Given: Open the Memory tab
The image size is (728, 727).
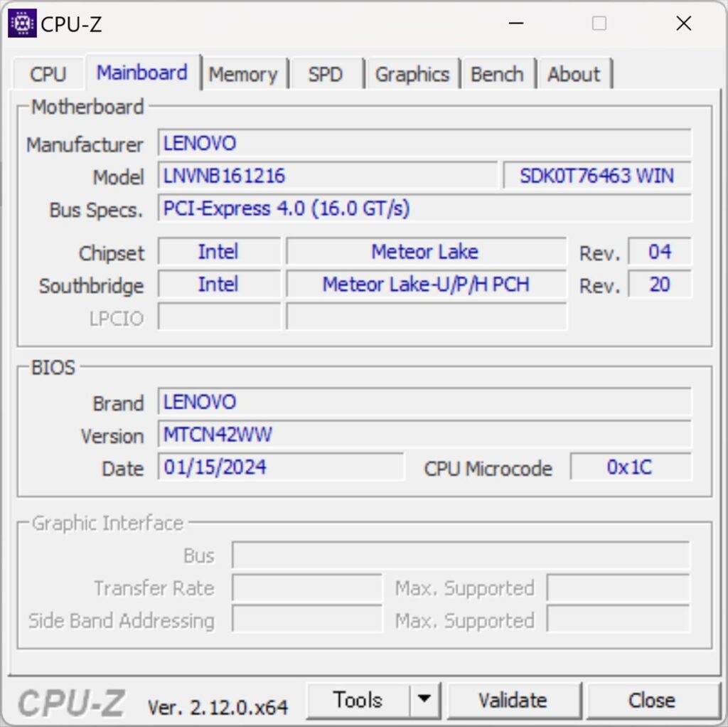Looking at the screenshot, I should (243, 74).
